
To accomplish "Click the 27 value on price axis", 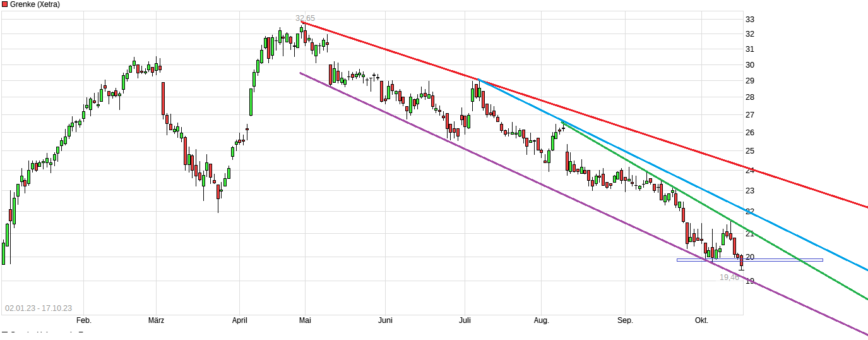I will pyautogui.click(x=750, y=114).
